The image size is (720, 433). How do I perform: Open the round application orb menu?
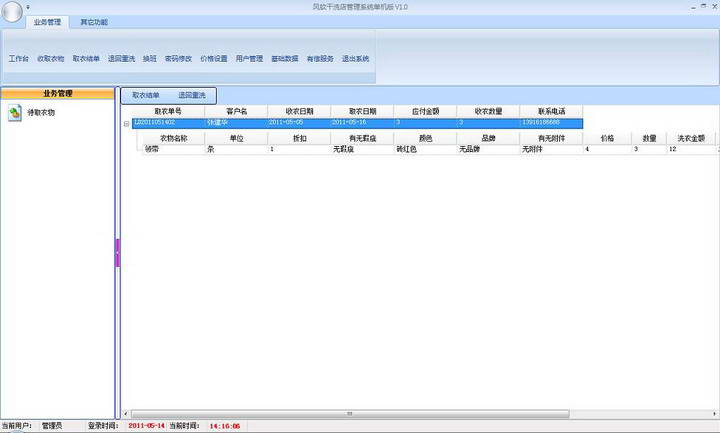click(x=11, y=11)
